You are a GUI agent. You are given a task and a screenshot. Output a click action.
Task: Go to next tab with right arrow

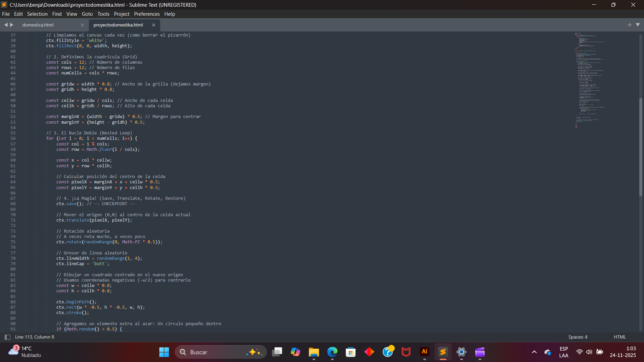pos(12,25)
